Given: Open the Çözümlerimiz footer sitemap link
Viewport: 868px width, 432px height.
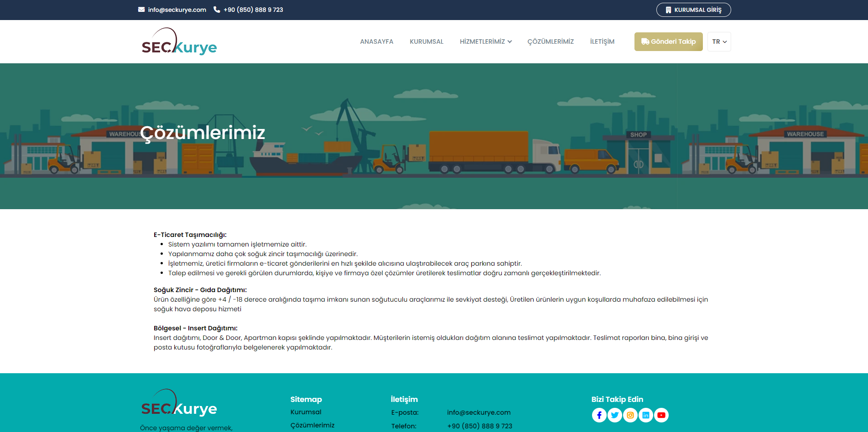Looking at the screenshot, I should (312, 425).
